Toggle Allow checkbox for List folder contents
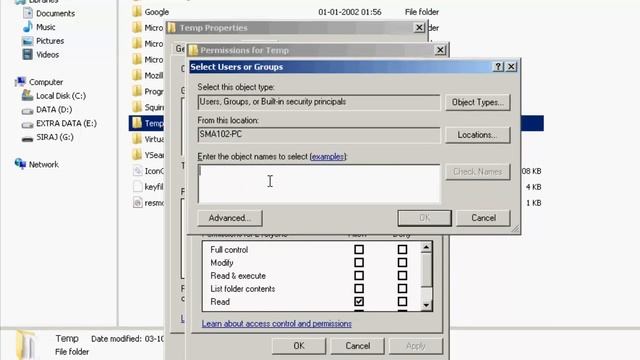640x360 pixels. (359, 289)
